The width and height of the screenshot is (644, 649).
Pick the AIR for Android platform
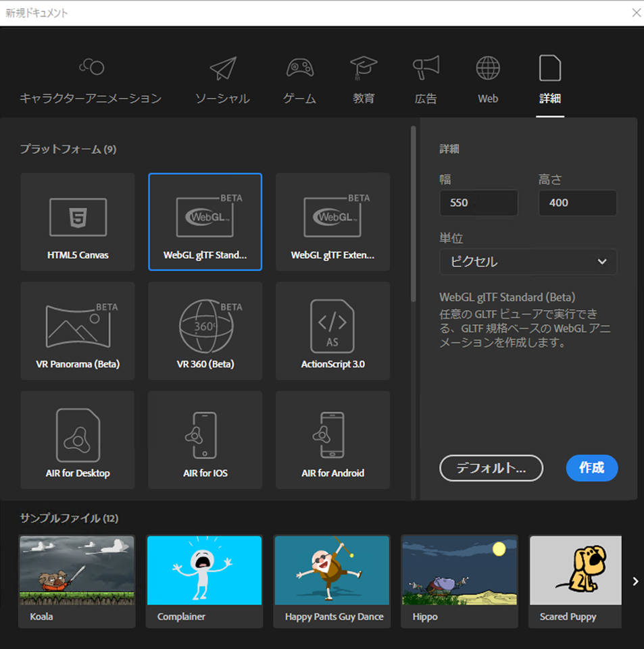pos(332,440)
